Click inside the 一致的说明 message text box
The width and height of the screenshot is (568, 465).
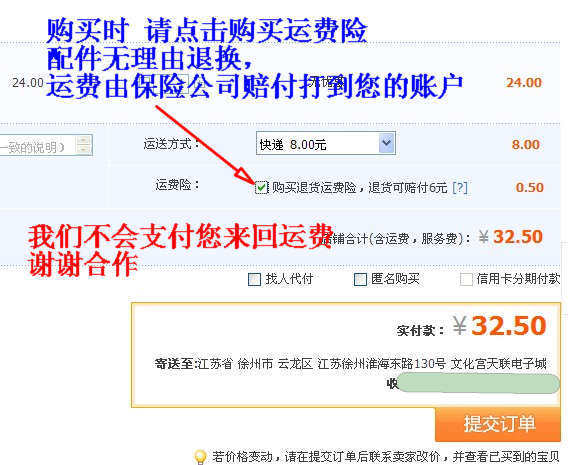pos(36,146)
